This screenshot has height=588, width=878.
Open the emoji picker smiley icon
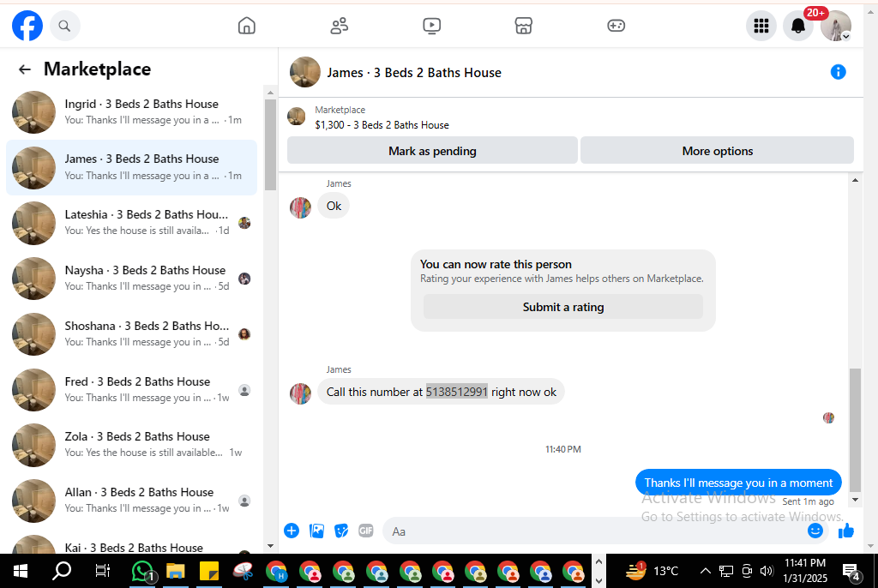(815, 531)
